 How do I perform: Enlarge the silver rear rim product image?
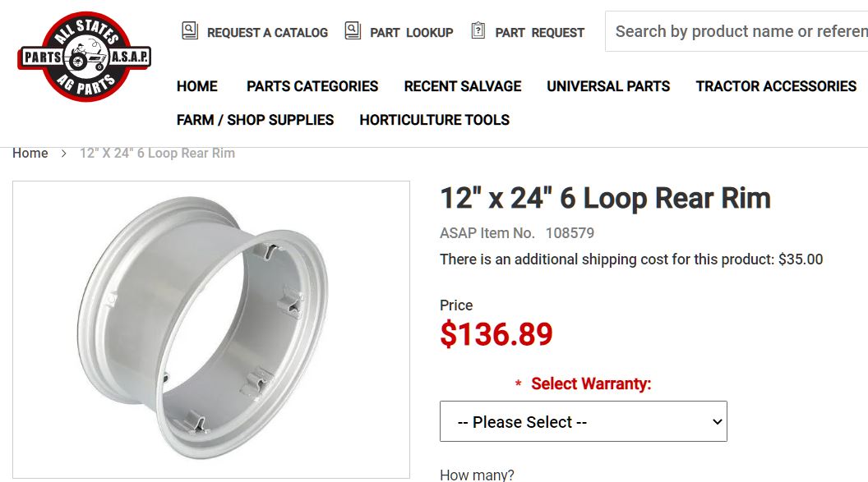click(210, 329)
